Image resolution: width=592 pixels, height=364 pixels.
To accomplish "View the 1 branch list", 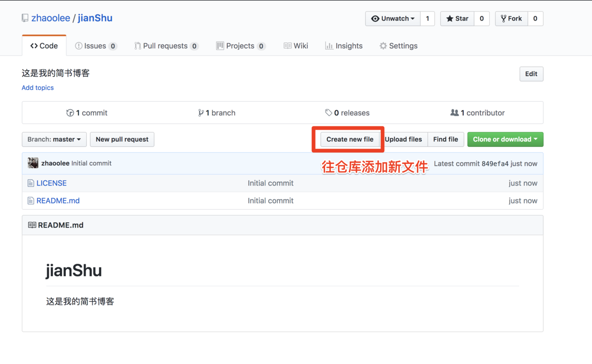I will tap(217, 113).
